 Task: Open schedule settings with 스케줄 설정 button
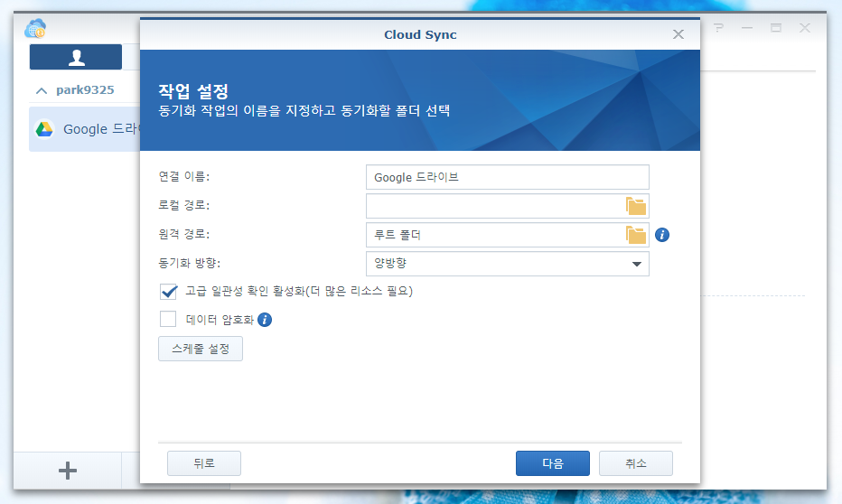(201, 348)
